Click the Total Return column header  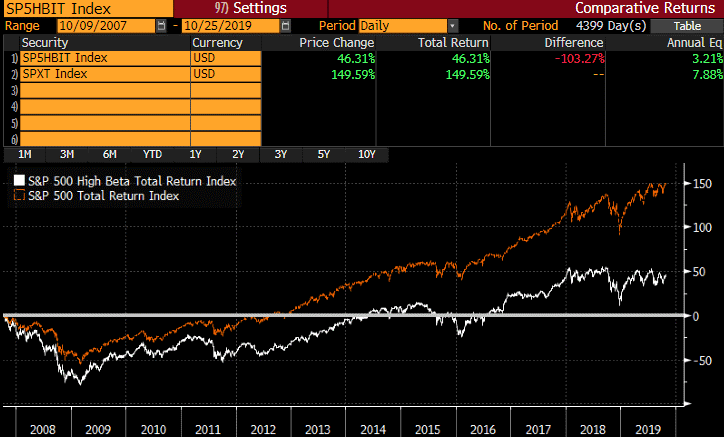point(453,42)
